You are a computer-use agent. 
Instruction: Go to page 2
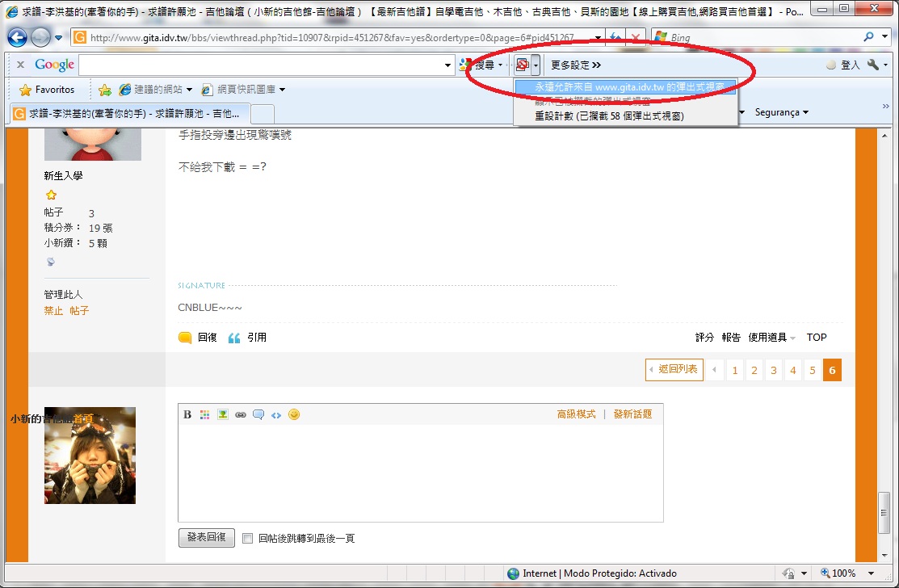[x=754, y=370]
